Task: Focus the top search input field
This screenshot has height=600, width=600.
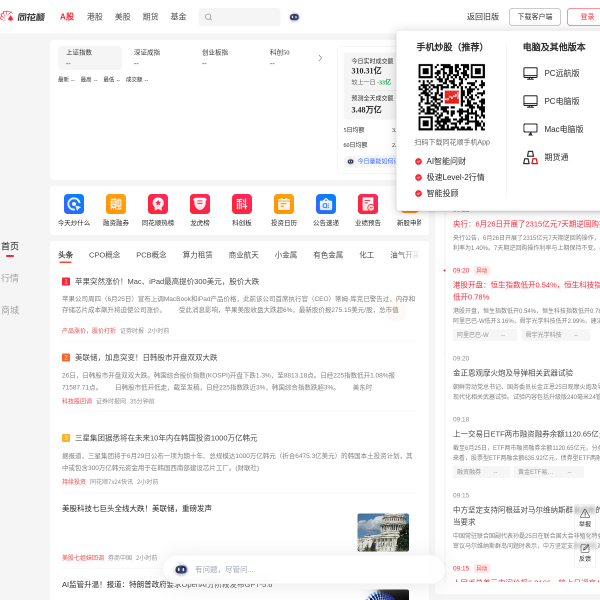Action: pos(239,17)
